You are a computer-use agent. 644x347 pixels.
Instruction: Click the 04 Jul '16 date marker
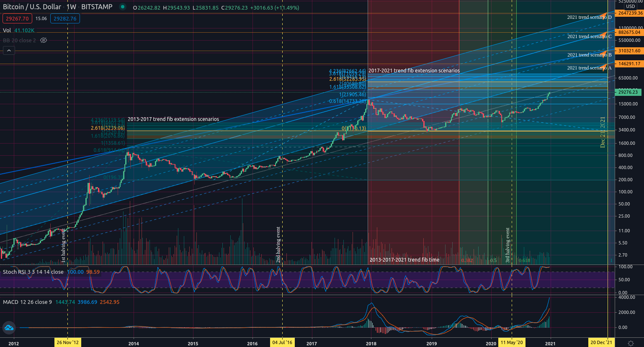(283, 342)
